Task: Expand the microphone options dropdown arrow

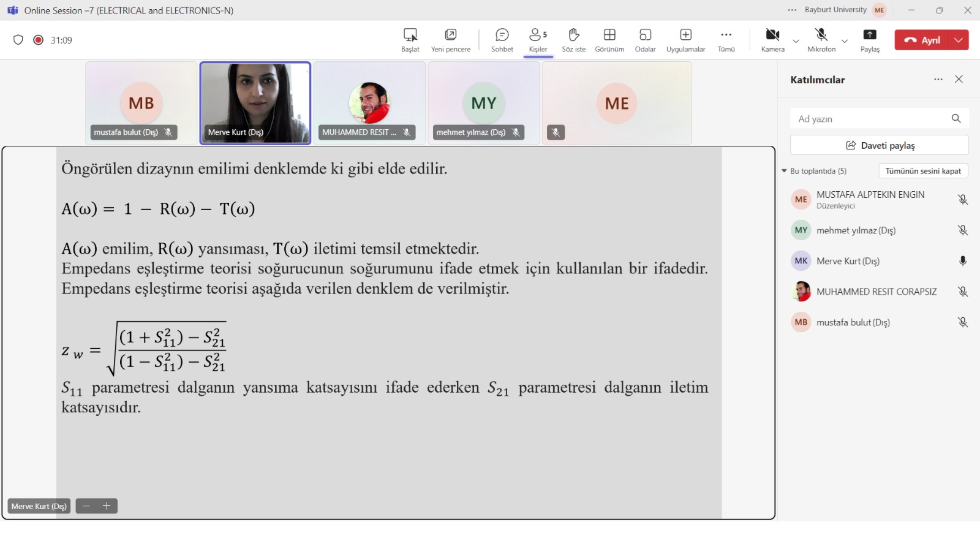Action: point(844,41)
